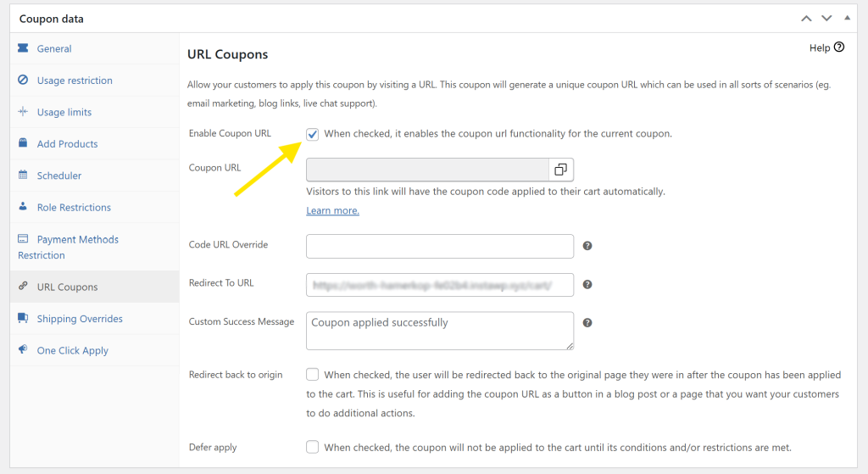Select the Scheduler tab
Viewport: 868px width, 474px height.
[x=95, y=176]
